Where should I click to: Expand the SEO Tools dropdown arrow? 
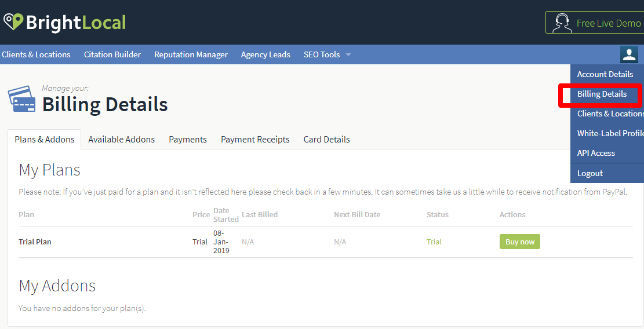[348, 54]
